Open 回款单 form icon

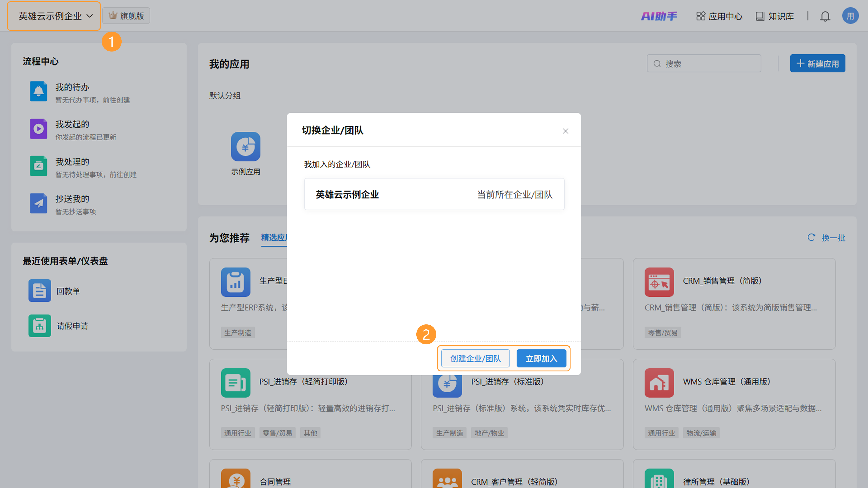click(x=39, y=290)
